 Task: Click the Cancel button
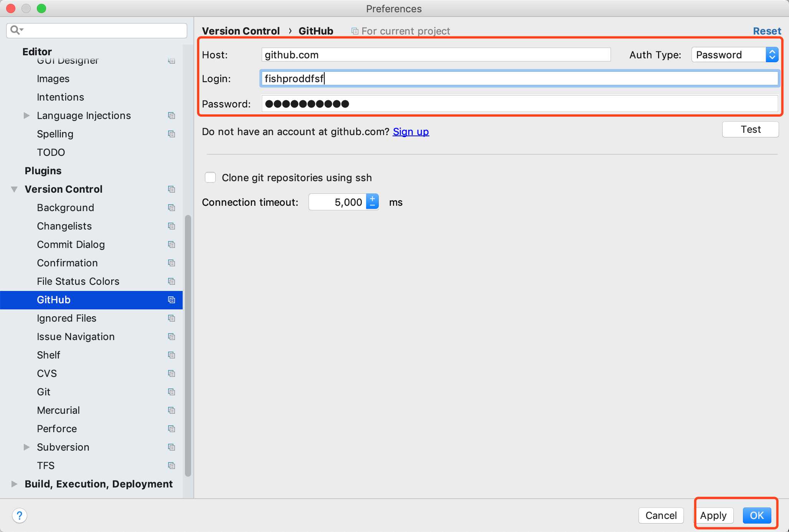tap(661, 515)
